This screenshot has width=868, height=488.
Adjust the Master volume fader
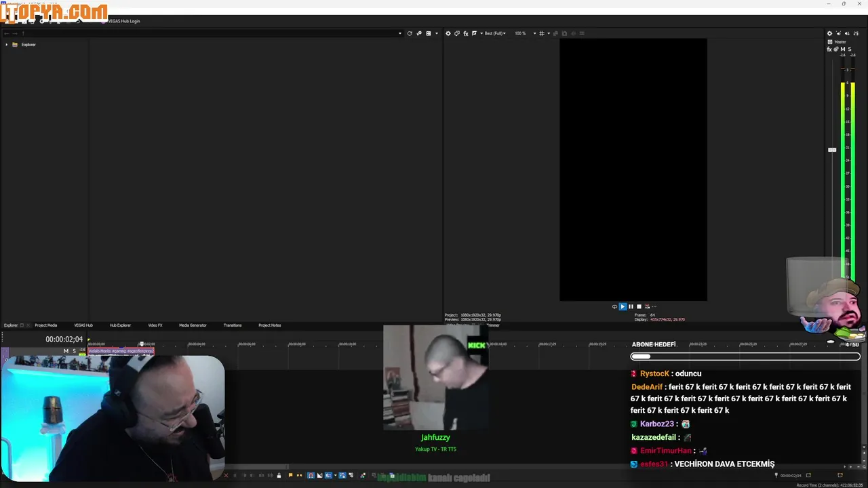point(832,150)
